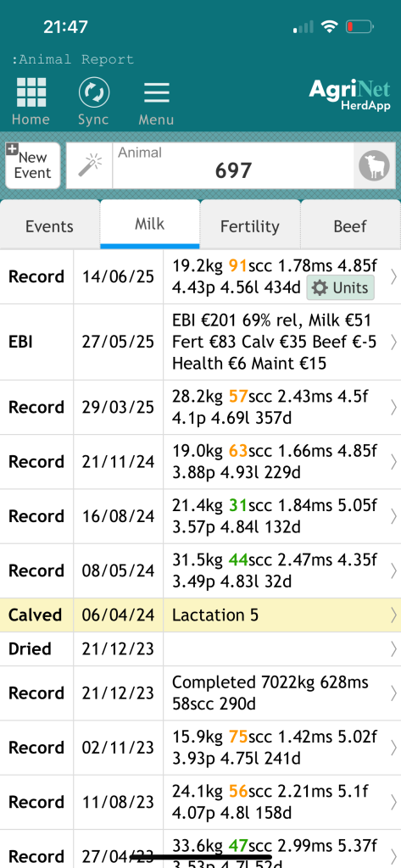
Task: Open the Record dated 16/08/24
Action: click(x=200, y=516)
